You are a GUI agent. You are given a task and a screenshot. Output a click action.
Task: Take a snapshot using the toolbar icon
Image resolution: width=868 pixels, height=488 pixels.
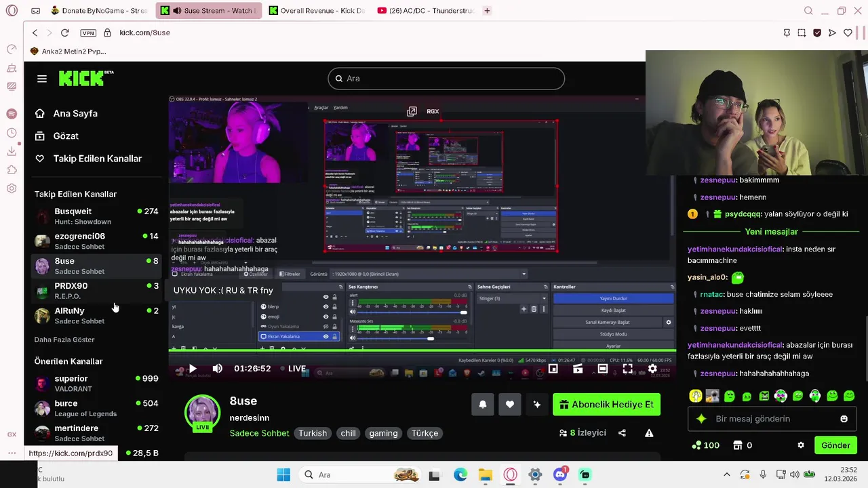coord(802,33)
